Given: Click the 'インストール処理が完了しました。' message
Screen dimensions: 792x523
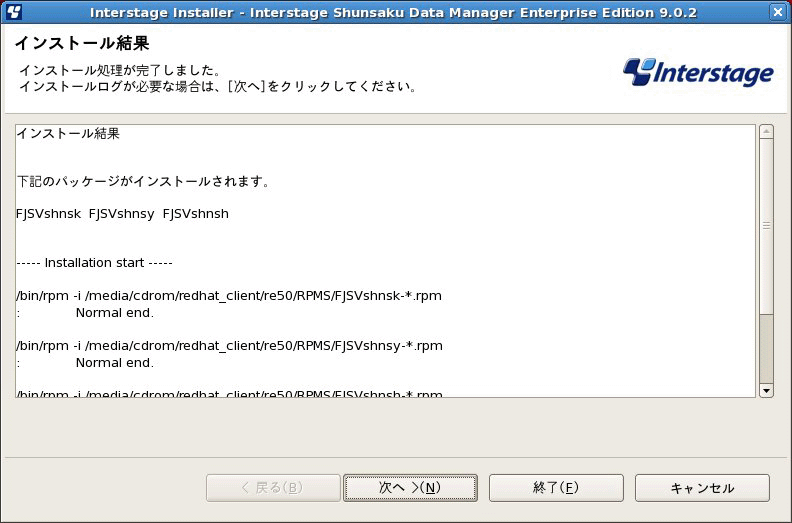Looking at the screenshot, I should (x=120, y=70).
